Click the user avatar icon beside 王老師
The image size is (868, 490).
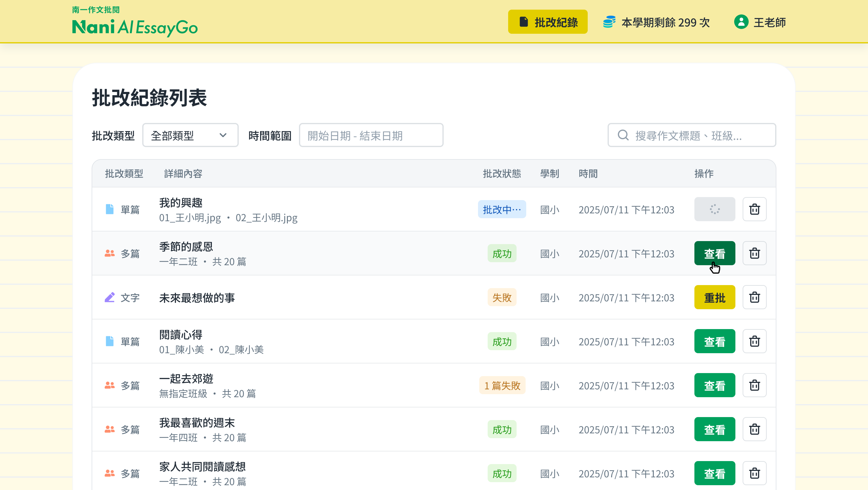741,22
